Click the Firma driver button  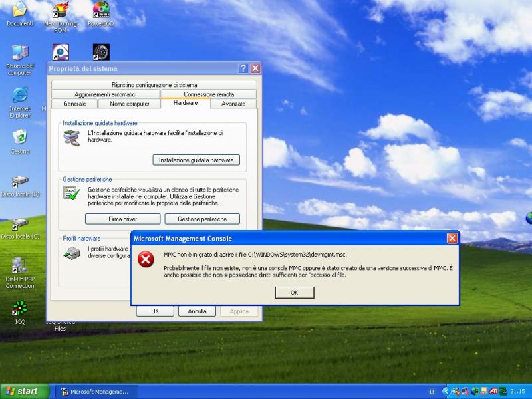pyautogui.click(x=122, y=219)
